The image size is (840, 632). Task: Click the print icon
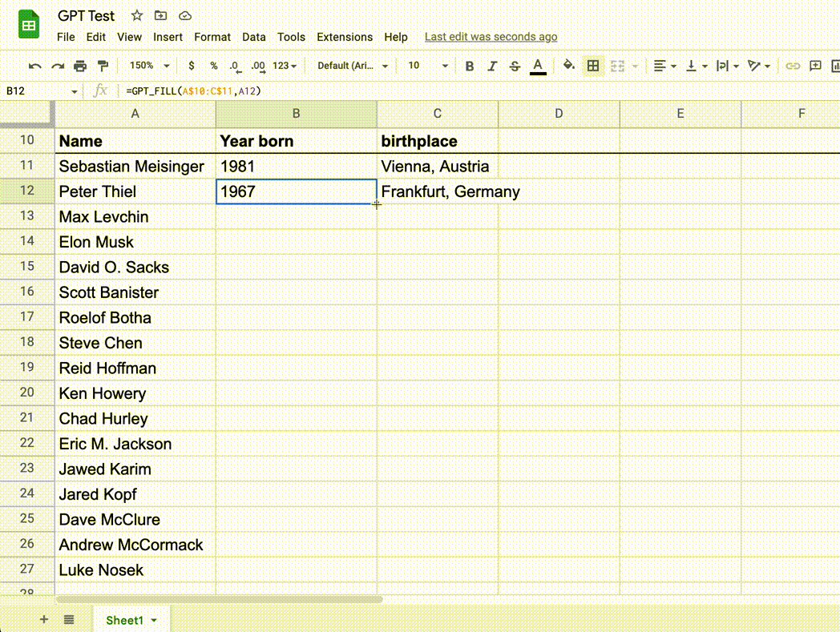point(80,66)
